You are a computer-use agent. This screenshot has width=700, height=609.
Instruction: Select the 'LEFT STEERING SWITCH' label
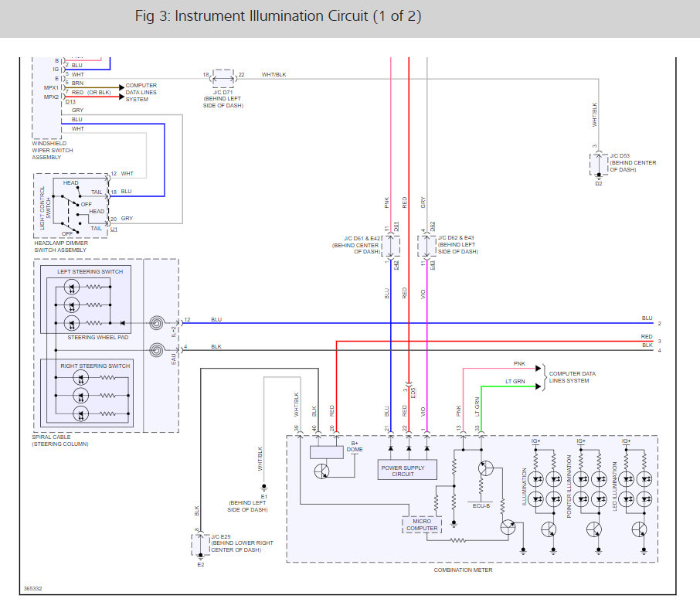[90, 271]
